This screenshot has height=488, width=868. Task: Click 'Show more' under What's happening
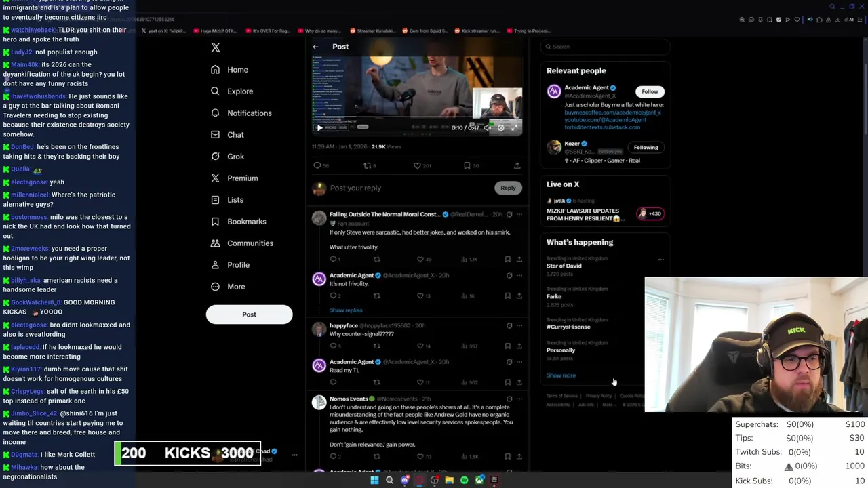click(561, 375)
